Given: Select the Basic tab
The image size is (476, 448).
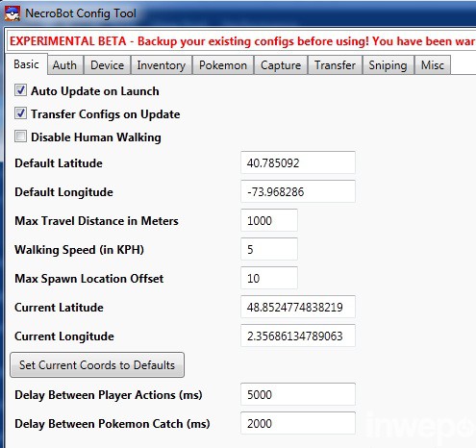Looking at the screenshot, I should tap(26, 64).
